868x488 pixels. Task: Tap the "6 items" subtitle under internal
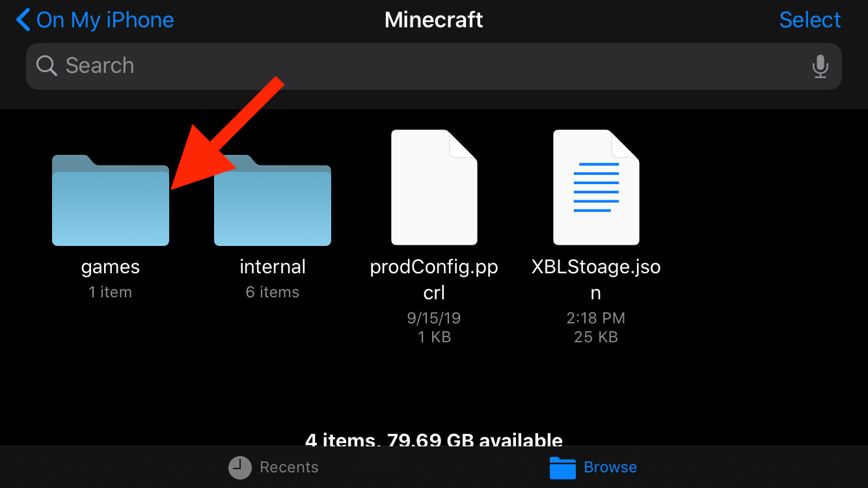(273, 292)
